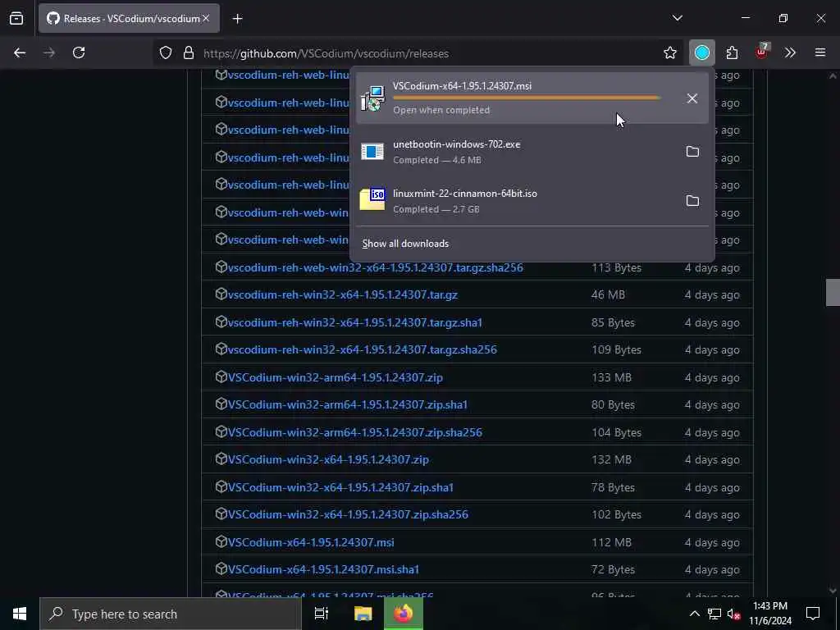Click package icon beside VSCodium-x64 msi asset
Viewport: 840px width, 630px height.
point(221,541)
